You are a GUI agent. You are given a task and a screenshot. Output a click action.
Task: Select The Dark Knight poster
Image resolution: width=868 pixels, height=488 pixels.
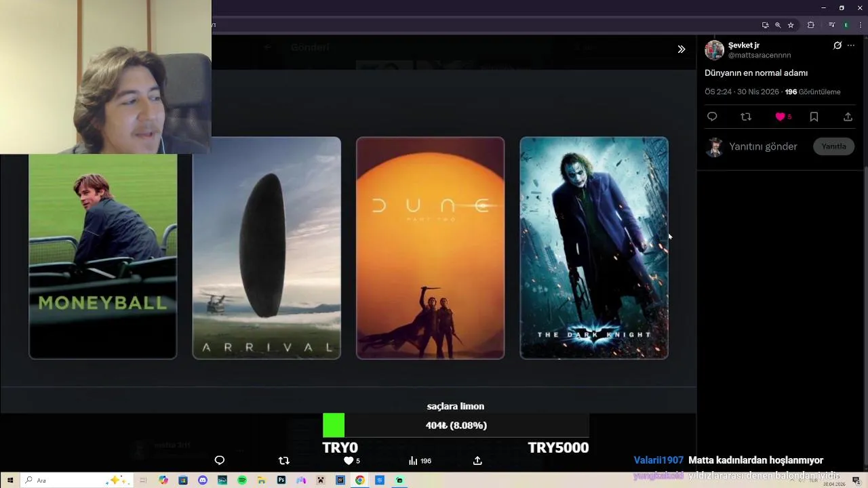click(x=594, y=248)
